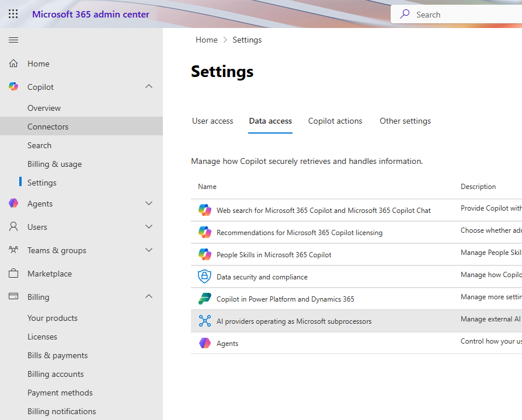Image resolution: width=522 pixels, height=420 pixels.
Task: Click the Agents row icon in list
Action: [x=204, y=343]
